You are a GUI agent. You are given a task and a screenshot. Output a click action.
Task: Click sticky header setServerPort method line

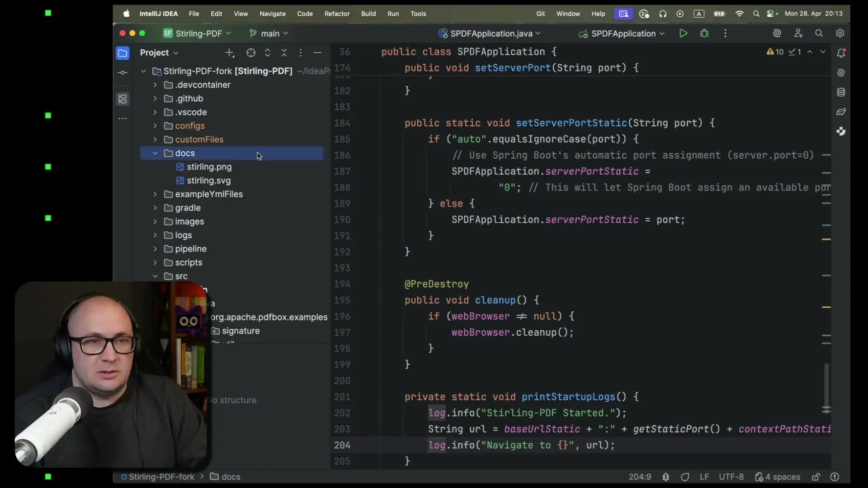pyautogui.click(x=521, y=68)
